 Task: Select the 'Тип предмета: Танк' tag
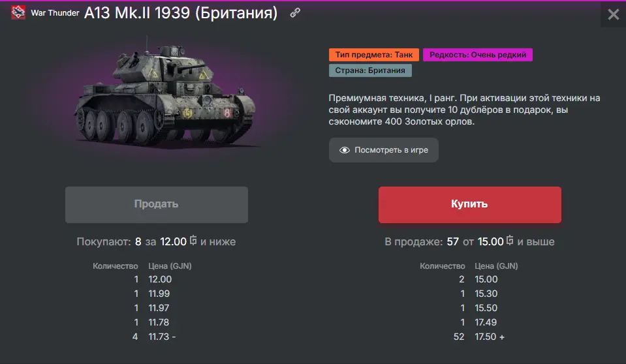374,55
